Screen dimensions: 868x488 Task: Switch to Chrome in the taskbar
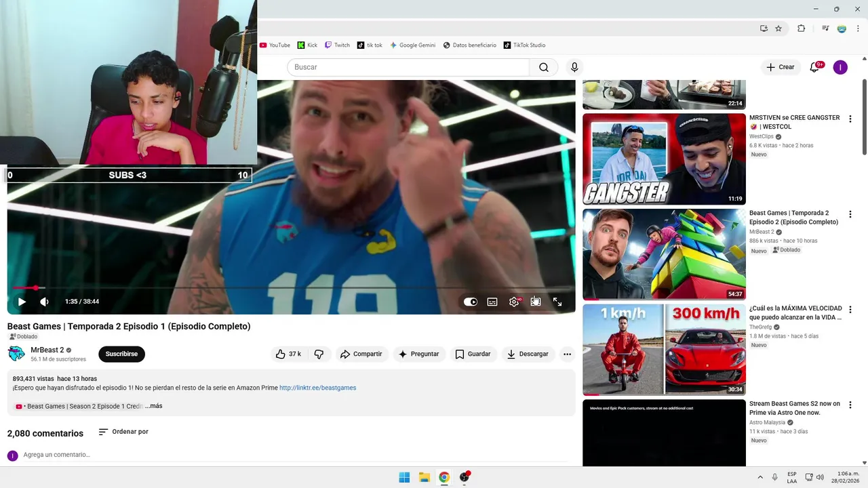click(444, 477)
